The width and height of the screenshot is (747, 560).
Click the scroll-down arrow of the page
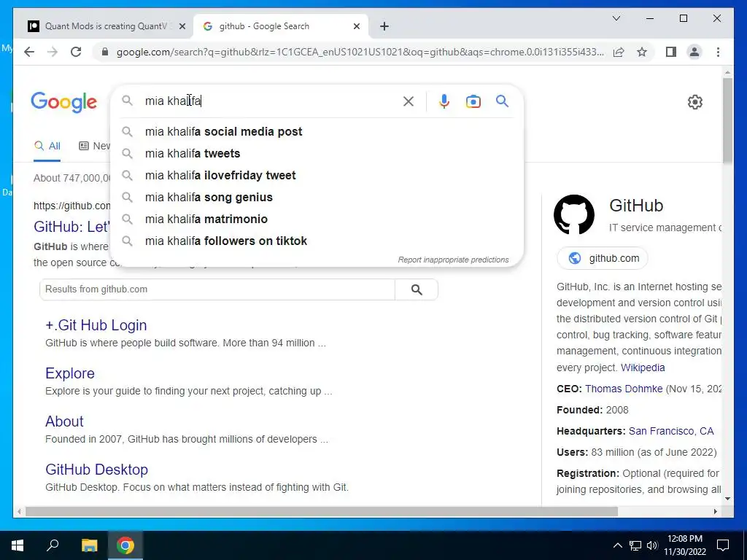tap(727, 499)
